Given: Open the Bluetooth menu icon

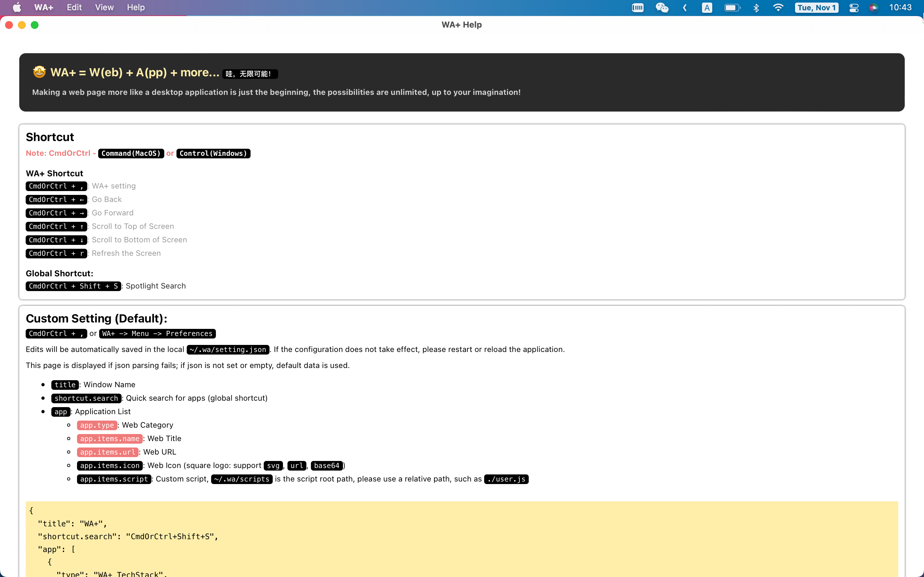Looking at the screenshot, I should tap(756, 8).
